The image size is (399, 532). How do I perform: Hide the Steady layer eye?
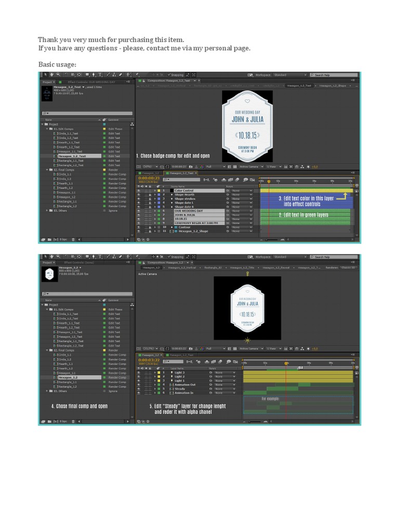138,389
